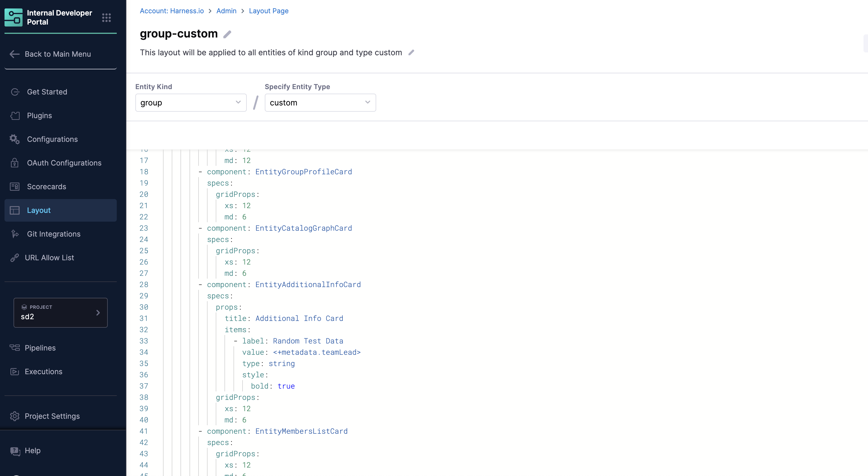
Task: Select the Git Integrations icon
Action: pyautogui.click(x=15, y=234)
